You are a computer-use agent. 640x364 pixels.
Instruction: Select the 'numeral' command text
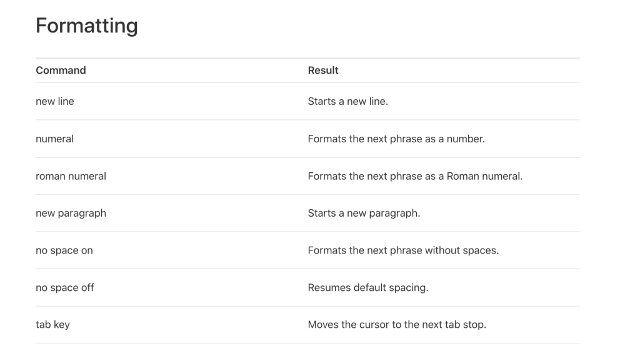[x=55, y=139]
